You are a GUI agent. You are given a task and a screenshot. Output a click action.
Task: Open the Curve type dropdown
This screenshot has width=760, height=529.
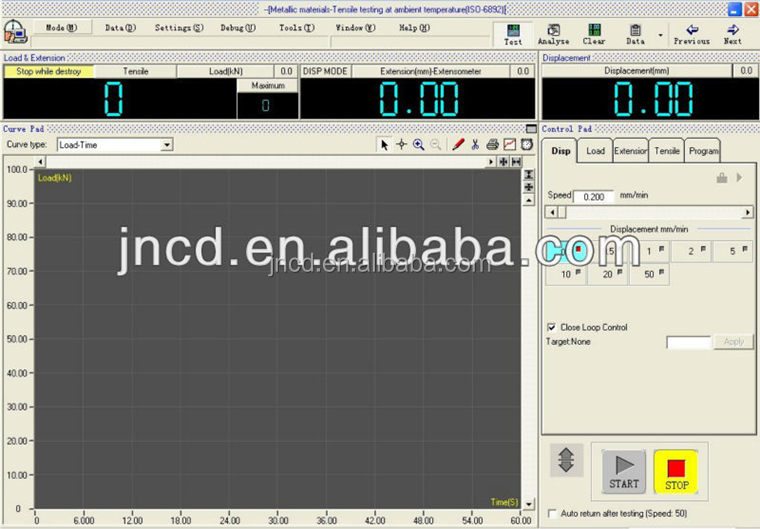tap(167, 145)
